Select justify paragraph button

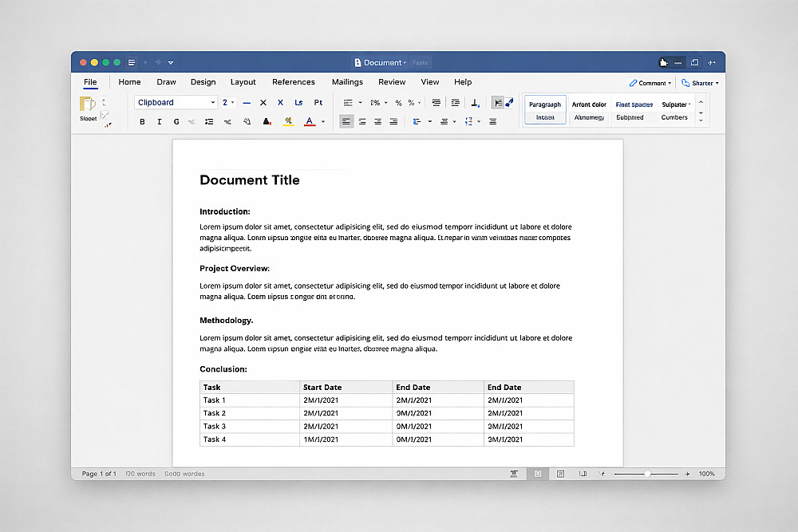393,121
